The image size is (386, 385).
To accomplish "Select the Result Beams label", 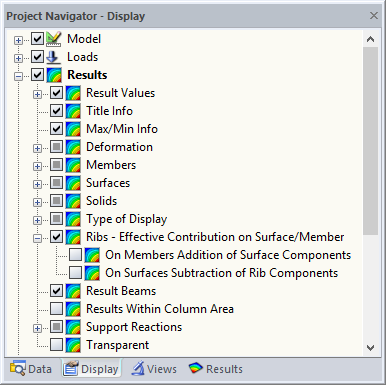I will click(121, 291).
